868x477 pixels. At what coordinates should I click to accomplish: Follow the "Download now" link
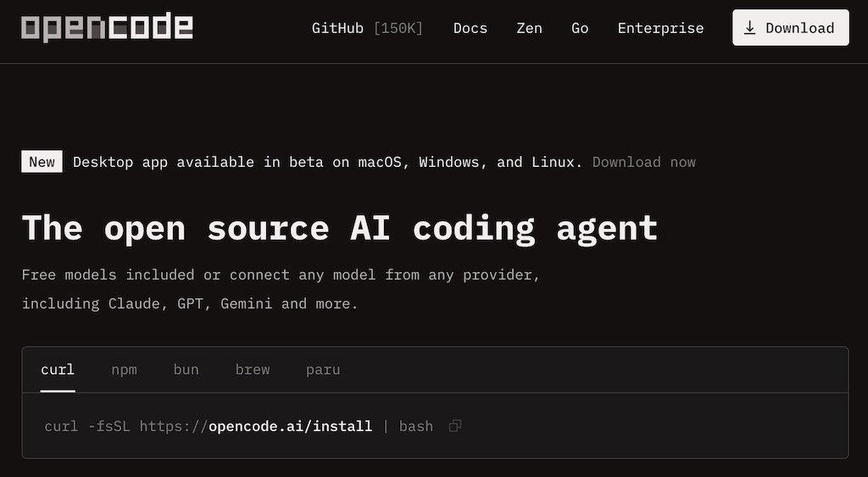(644, 162)
